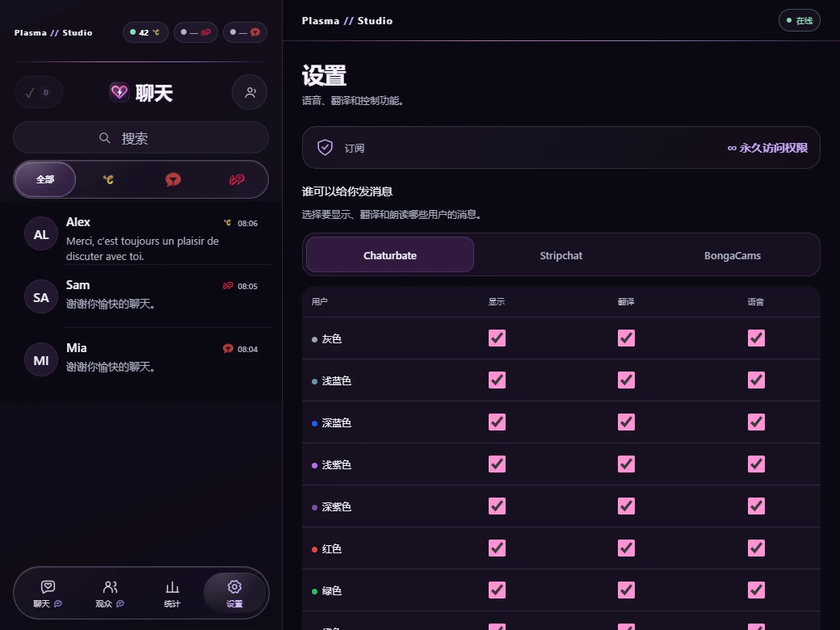Toggle 语音 checkbox for 深蓝色 users
840x630 pixels.
click(x=757, y=422)
